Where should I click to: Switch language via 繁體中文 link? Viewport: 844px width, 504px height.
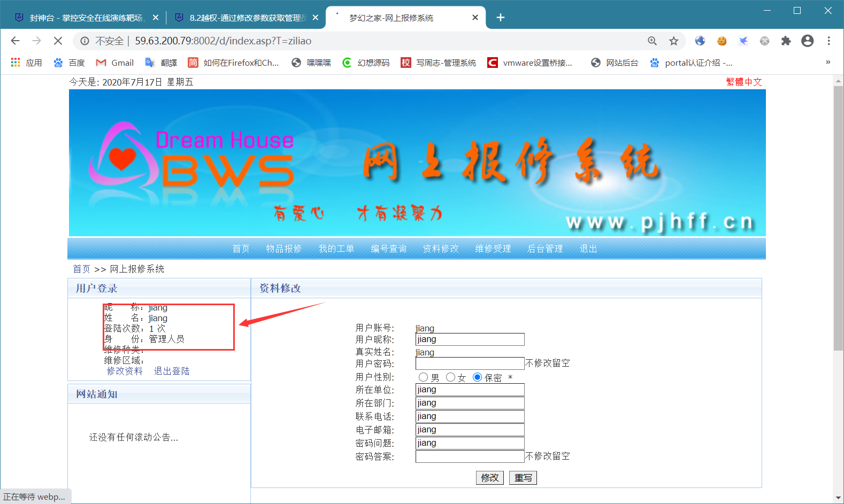744,82
